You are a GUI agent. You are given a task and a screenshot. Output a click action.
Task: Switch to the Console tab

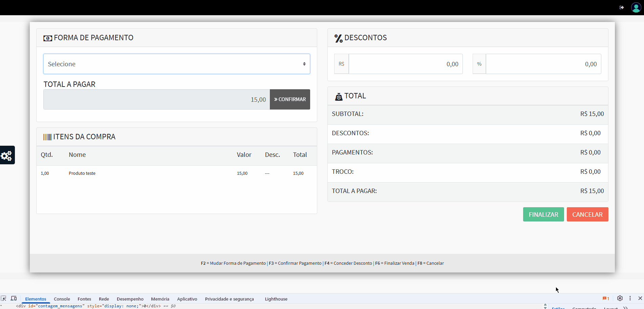tap(62, 299)
